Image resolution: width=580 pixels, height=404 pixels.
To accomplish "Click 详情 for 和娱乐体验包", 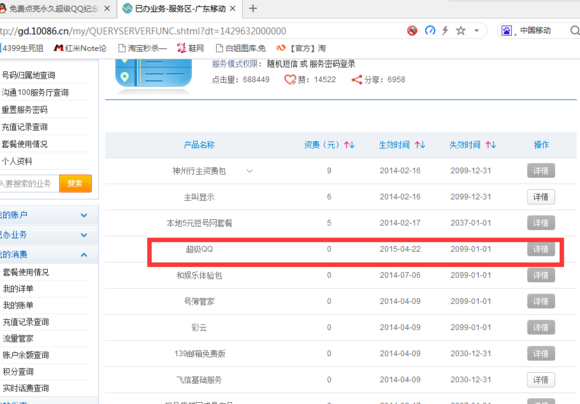I will click(541, 275).
